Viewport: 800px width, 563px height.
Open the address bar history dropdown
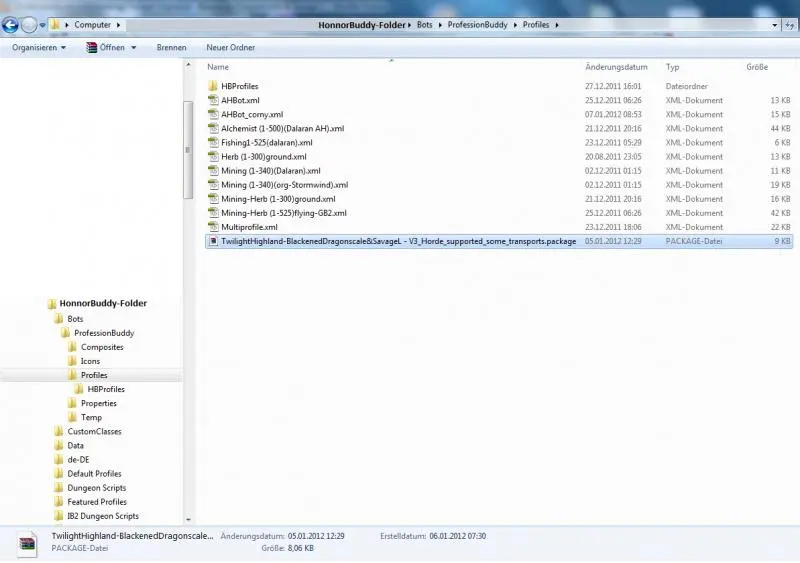[774, 25]
